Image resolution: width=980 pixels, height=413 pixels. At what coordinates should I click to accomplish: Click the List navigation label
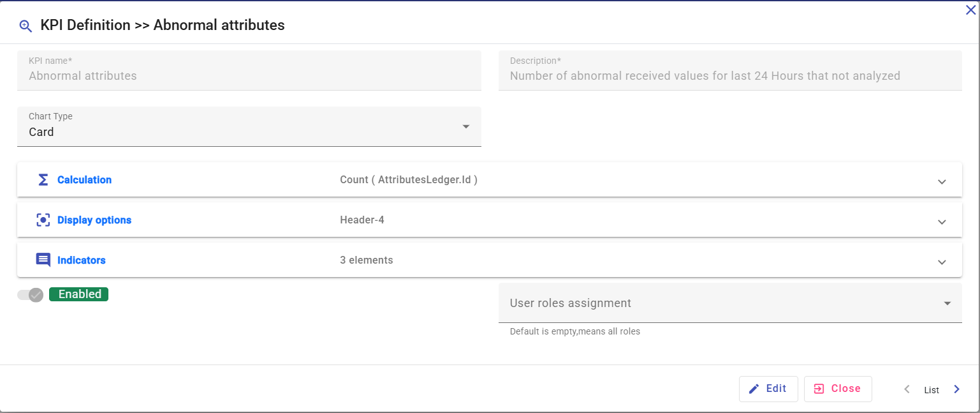coord(932,390)
